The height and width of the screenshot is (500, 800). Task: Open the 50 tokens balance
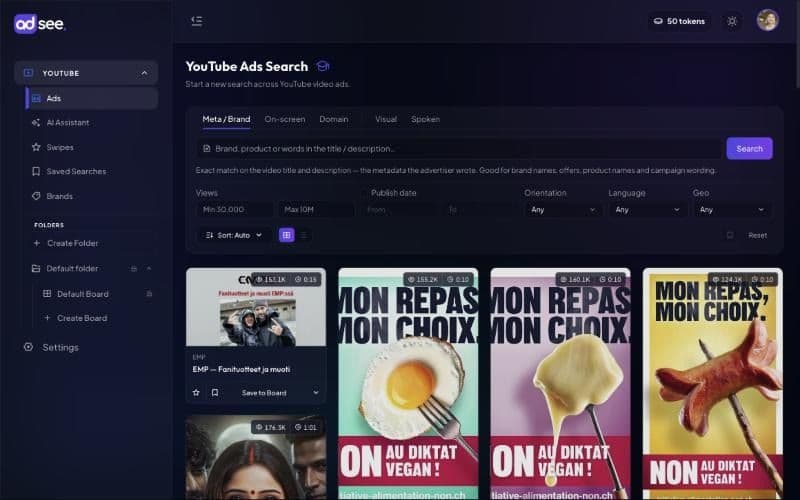click(679, 21)
